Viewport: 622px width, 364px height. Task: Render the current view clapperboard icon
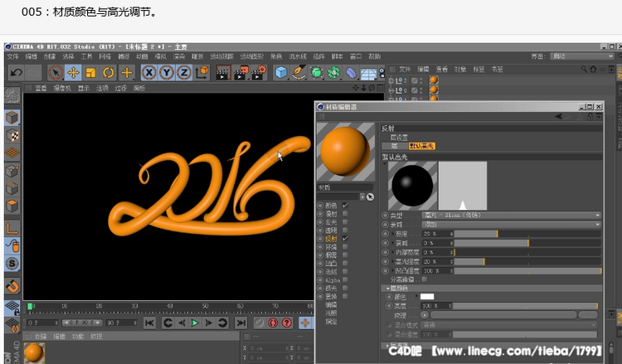point(223,73)
